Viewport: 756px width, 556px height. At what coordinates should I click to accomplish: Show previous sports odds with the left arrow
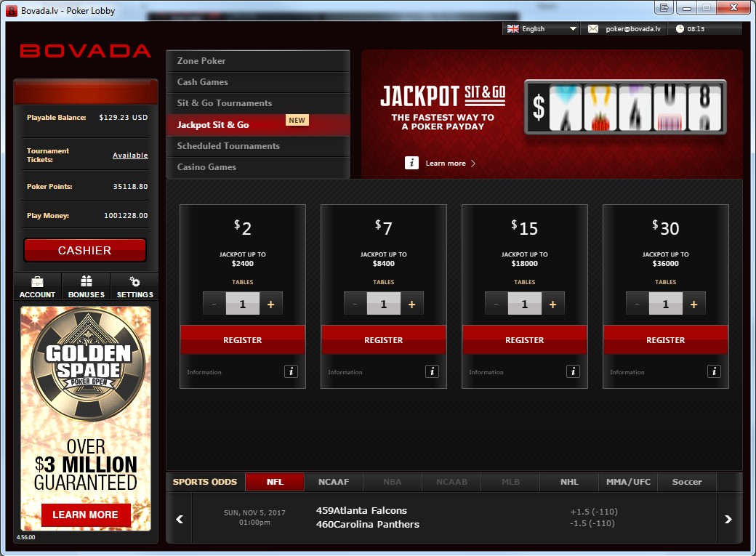(x=180, y=519)
